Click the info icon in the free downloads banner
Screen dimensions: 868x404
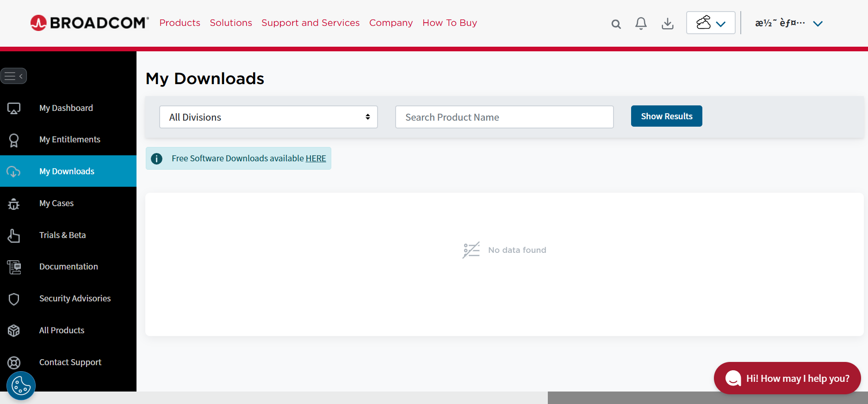tap(157, 159)
